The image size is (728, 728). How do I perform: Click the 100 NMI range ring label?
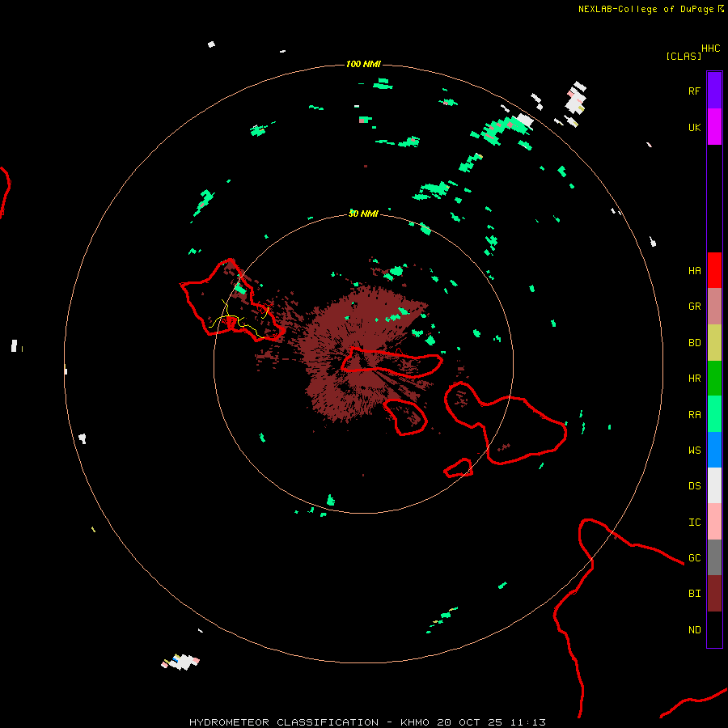pos(363,64)
